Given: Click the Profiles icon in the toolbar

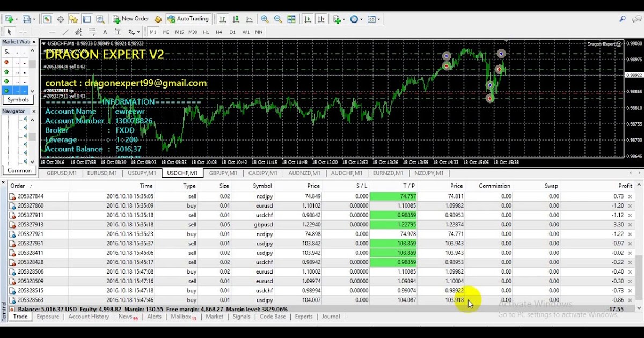Looking at the screenshot, I should pyautogui.click(x=26, y=19).
